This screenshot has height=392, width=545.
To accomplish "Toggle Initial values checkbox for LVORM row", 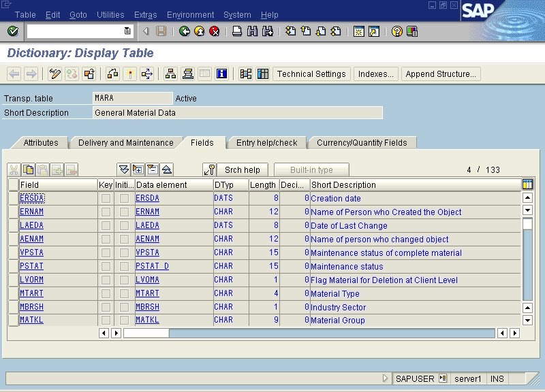I will click(x=124, y=280).
